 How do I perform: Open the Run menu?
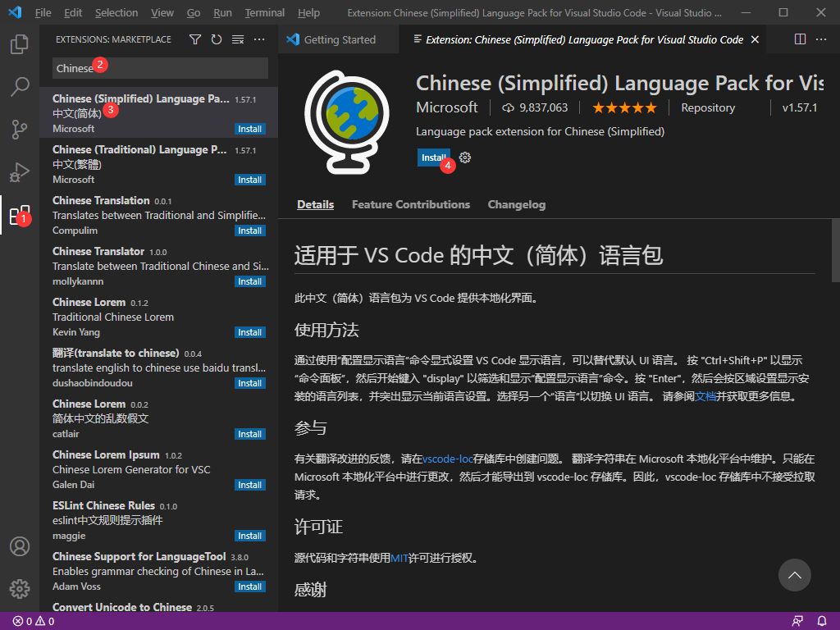[x=222, y=12]
